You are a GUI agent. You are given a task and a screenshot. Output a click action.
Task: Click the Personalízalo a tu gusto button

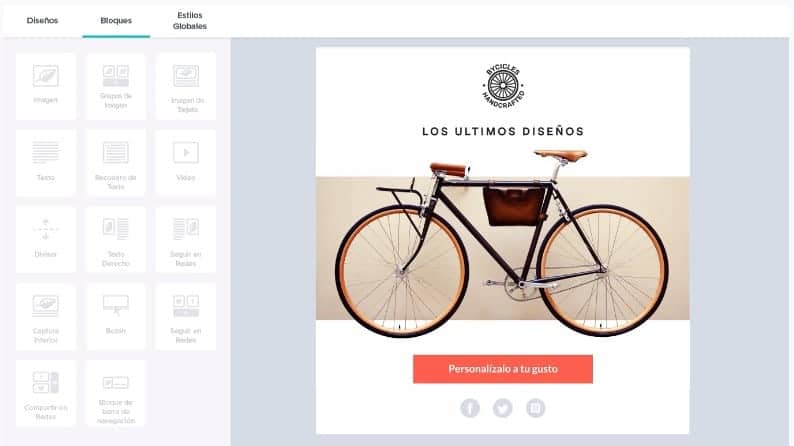503,369
